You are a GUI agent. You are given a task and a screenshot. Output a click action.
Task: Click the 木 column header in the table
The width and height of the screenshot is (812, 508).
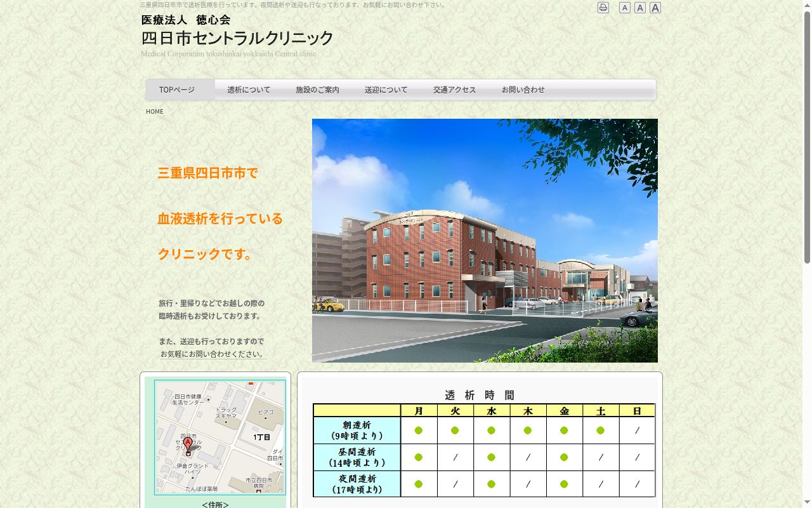coord(528,411)
